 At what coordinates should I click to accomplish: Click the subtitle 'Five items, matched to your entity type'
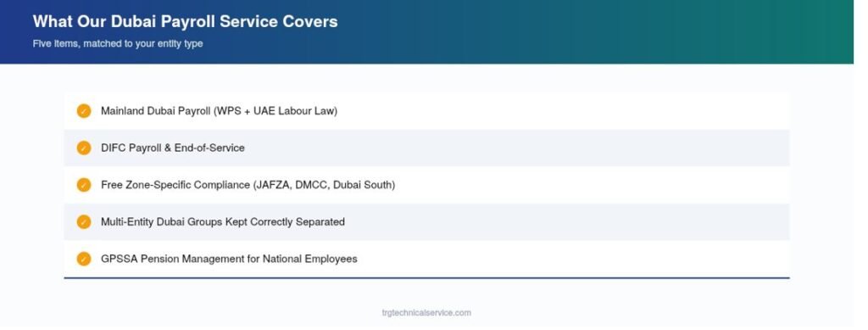click(118, 43)
